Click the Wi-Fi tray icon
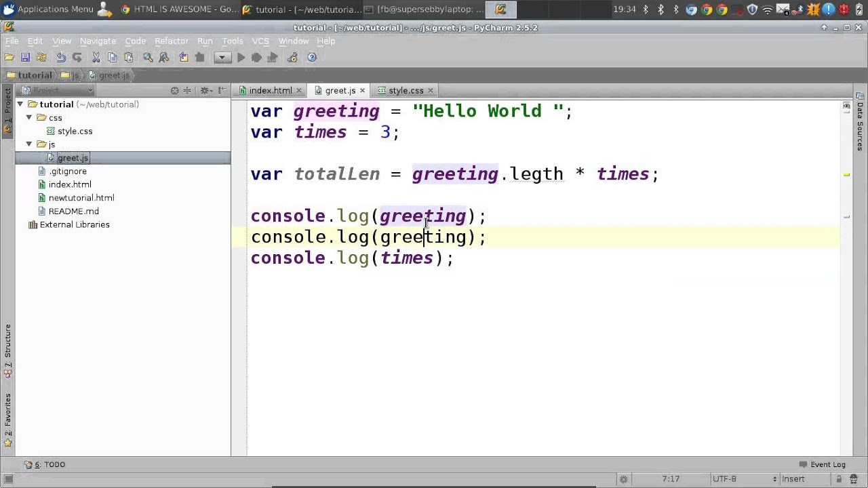The height and width of the screenshot is (488, 868). click(x=767, y=9)
